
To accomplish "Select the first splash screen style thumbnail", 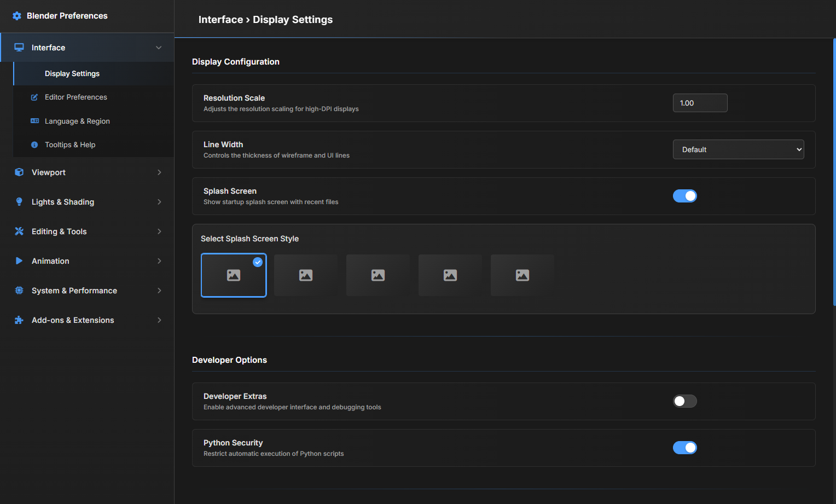I will (234, 275).
